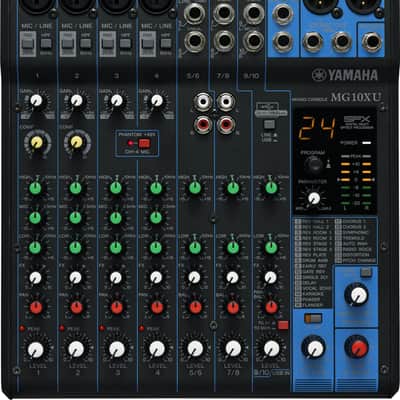This screenshot has width=400, height=400.
Task: Toggle the orange switch in the blue section
Action: tap(313, 319)
